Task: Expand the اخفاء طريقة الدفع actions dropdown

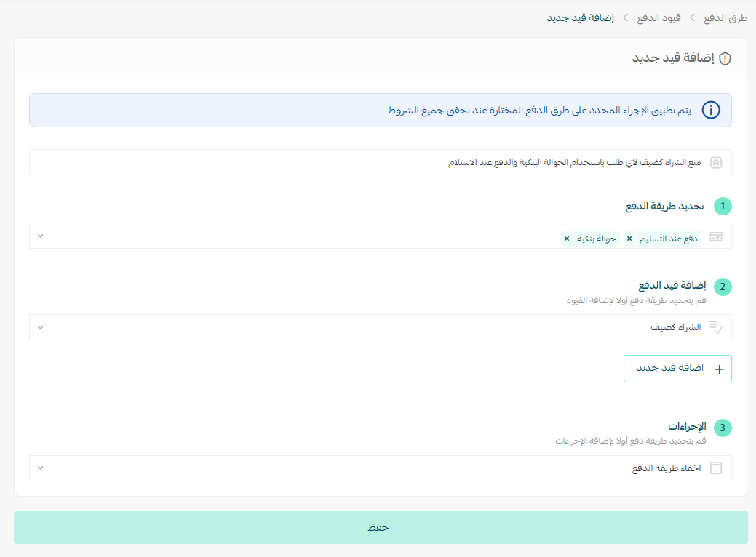Action: tap(41, 468)
